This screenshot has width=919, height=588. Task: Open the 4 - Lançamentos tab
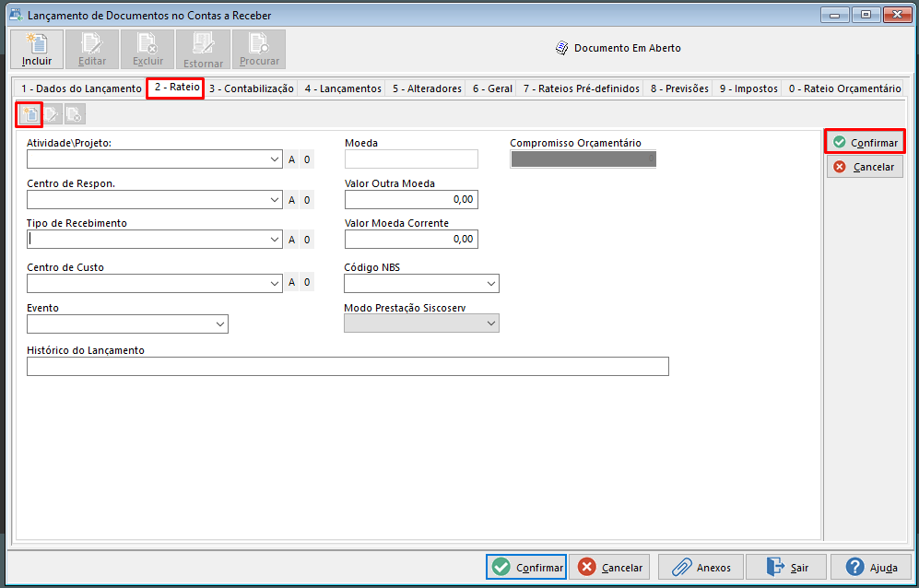(343, 88)
